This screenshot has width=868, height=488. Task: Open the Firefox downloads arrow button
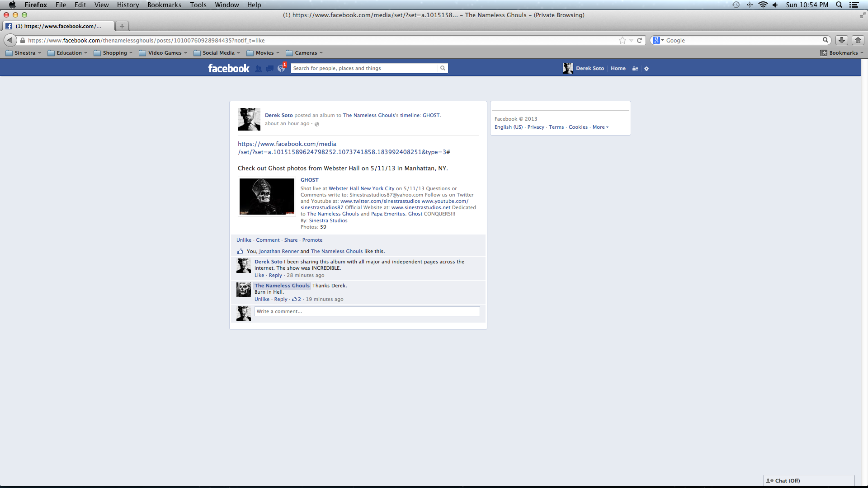coord(841,40)
